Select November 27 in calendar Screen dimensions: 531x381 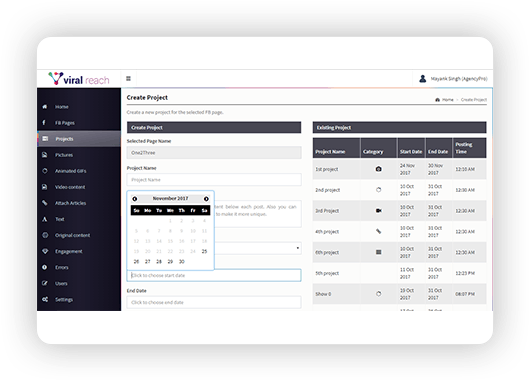tap(148, 261)
